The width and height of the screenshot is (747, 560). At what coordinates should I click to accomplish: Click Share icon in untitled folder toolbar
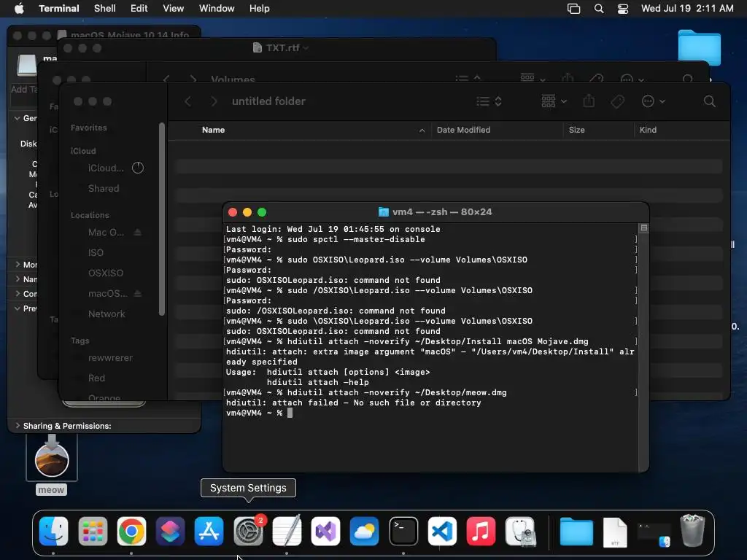pos(589,101)
